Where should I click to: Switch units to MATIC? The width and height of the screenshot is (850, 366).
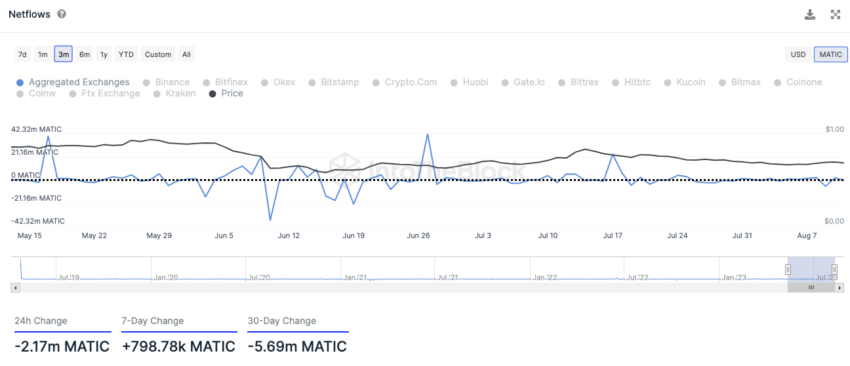pyautogui.click(x=830, y=54)
